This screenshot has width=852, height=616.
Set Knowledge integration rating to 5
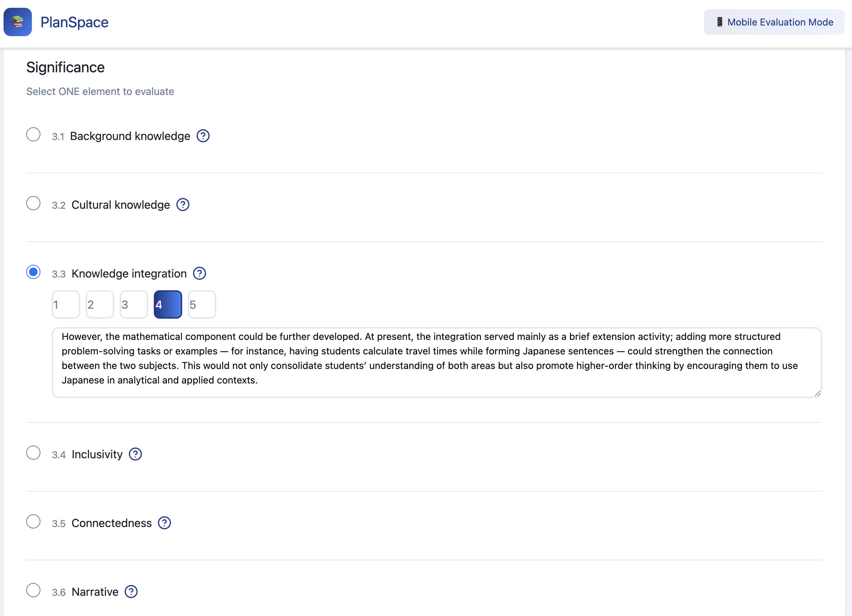click(x=202, y=304)
